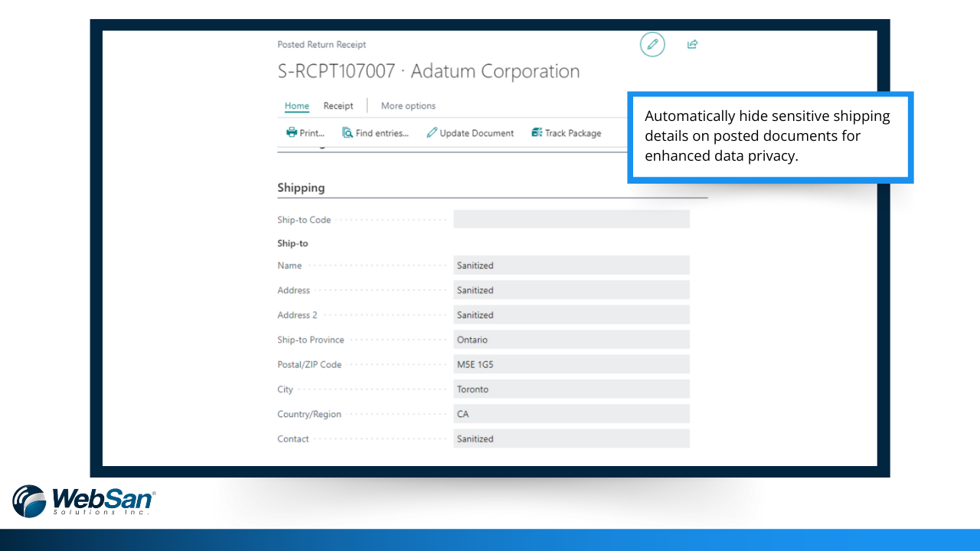Click the Postal/ZIP Code field M5E 1G5
This screenshot has width=980, height=551.
click(571, 364)
